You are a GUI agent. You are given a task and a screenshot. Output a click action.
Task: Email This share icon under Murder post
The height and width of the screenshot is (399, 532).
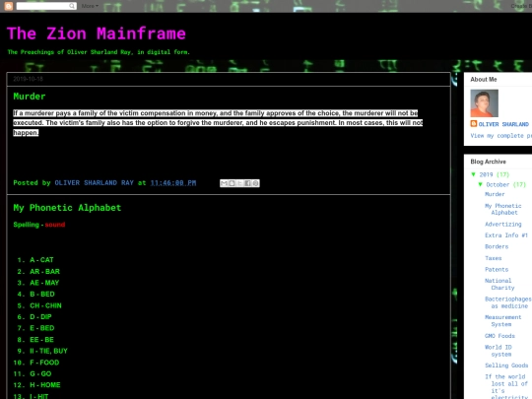click(224, 183)
